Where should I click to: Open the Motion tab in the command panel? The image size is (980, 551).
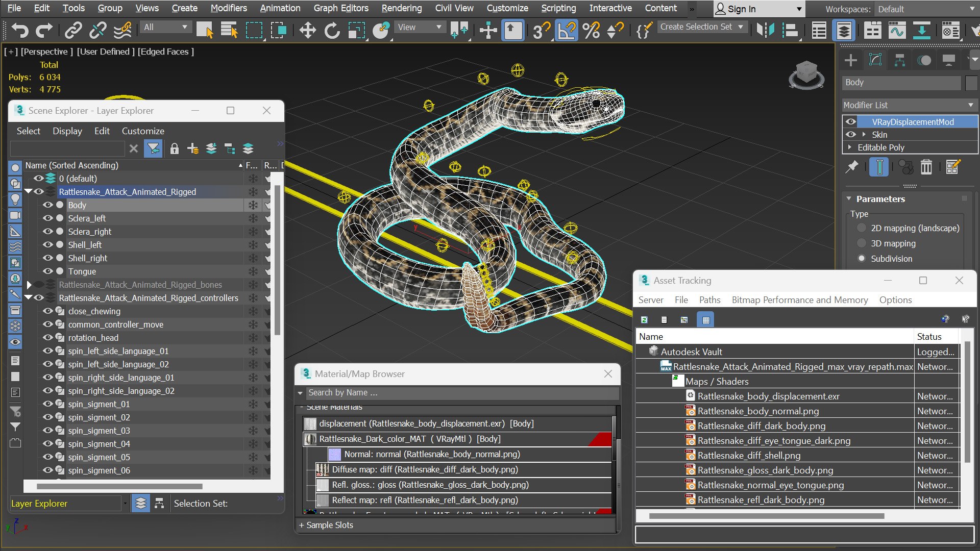[924, 60]
